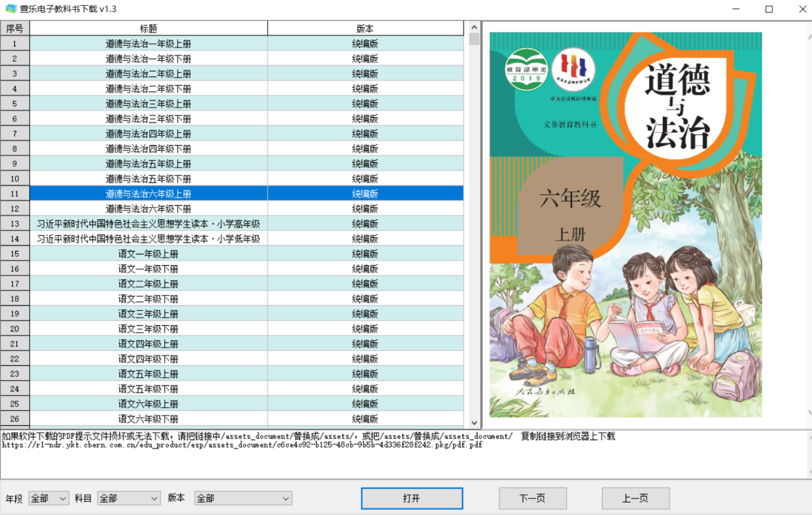Select row 道德与法治一年级上册

(149, 43)
